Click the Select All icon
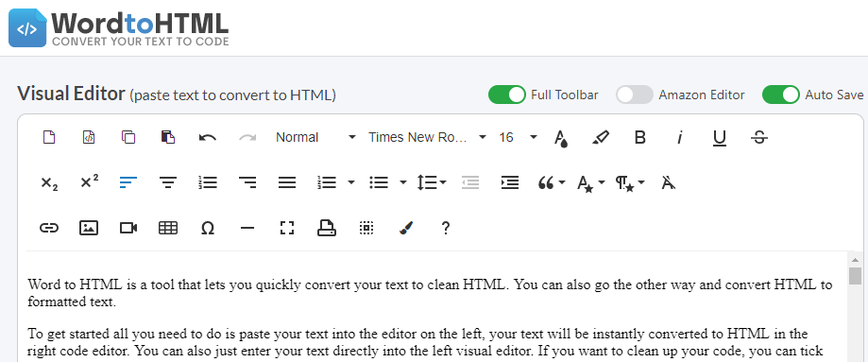 pos(366,228)
